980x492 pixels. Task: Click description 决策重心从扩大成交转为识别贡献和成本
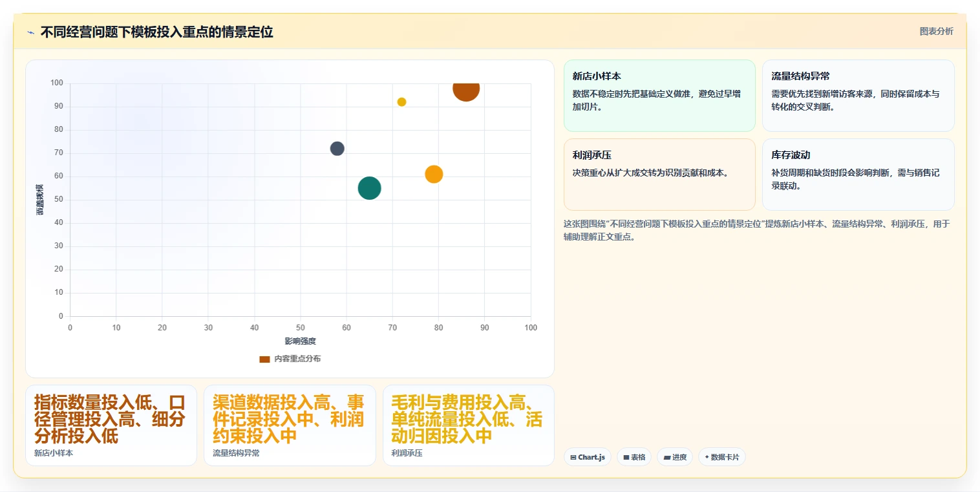tap(650, 173)
